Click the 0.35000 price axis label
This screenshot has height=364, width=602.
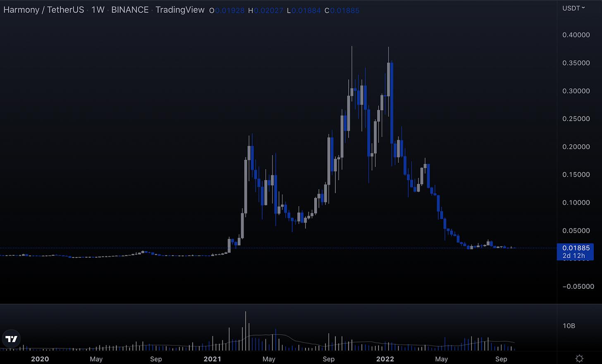(576, 63)
